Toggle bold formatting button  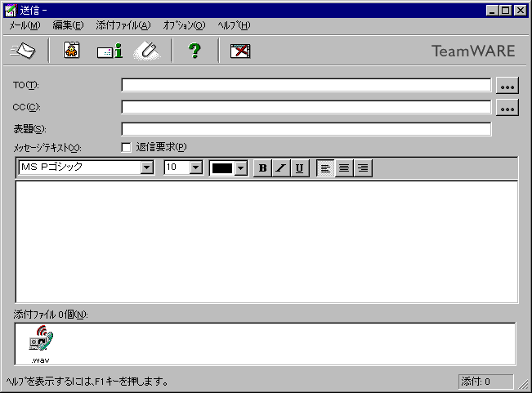(x=262, y=167)
